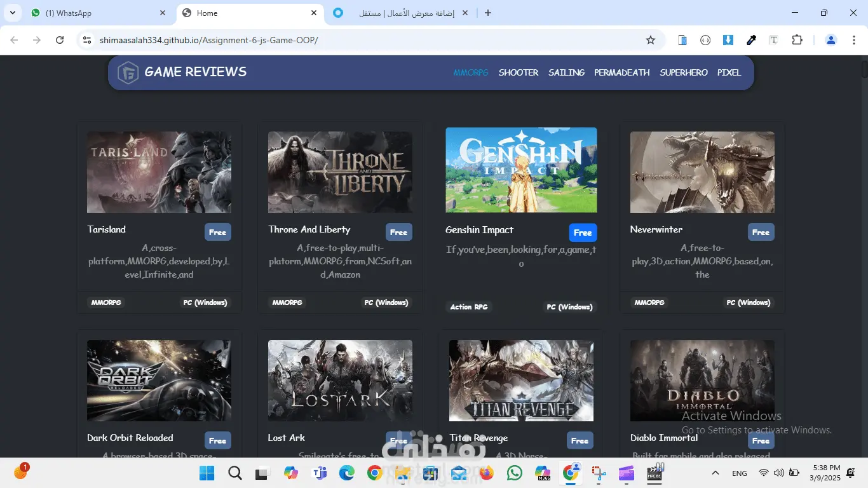
Task: Close the WhatsApp tab
Action: point(163,13)
